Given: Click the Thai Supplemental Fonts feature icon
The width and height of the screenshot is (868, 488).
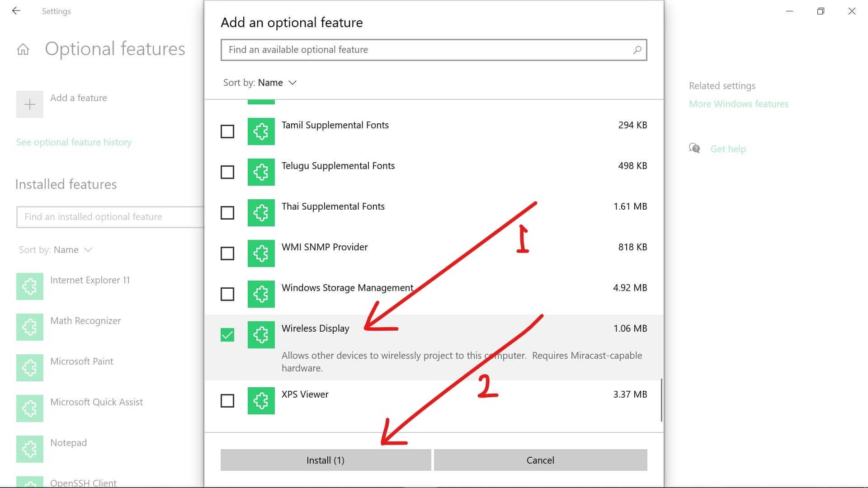Looking at the screenshot, I should click(261, 213).
